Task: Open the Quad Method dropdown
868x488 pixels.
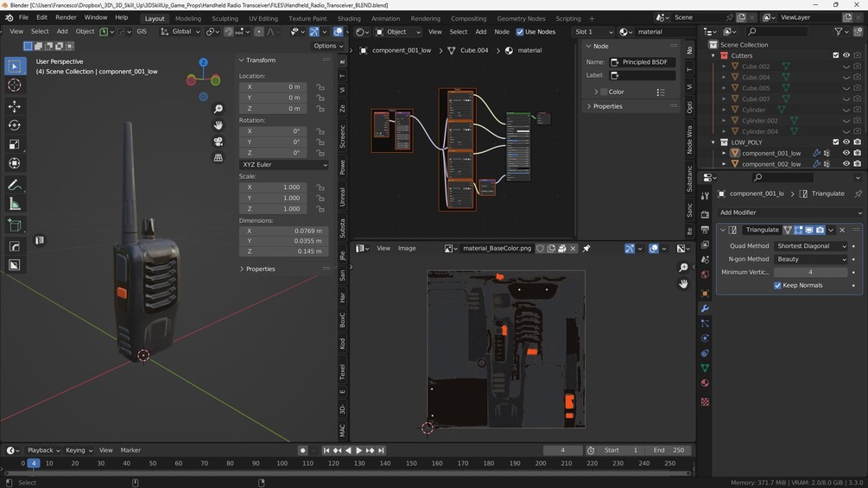Action: click(x=811, y=246)
